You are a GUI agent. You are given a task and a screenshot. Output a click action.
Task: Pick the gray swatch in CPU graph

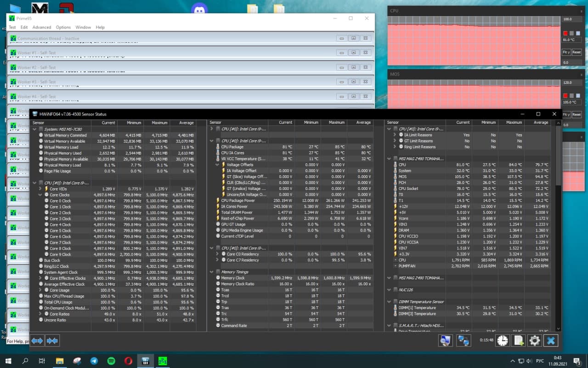[571, 33]
